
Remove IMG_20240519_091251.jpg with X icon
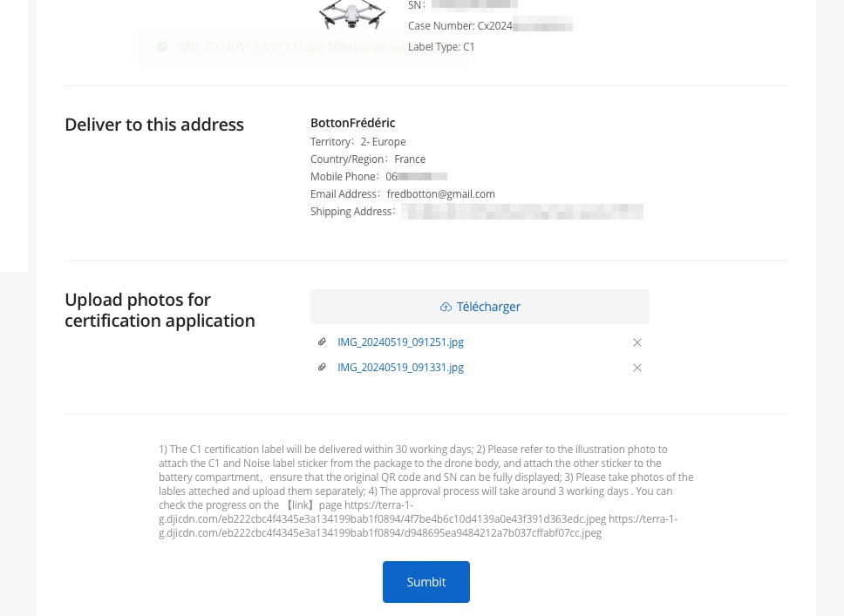coord(637,342)
